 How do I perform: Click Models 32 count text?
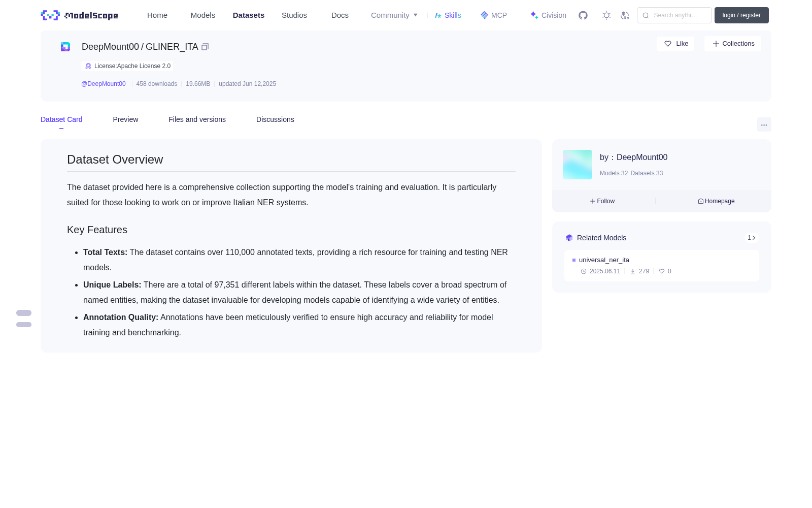[614, 173]
